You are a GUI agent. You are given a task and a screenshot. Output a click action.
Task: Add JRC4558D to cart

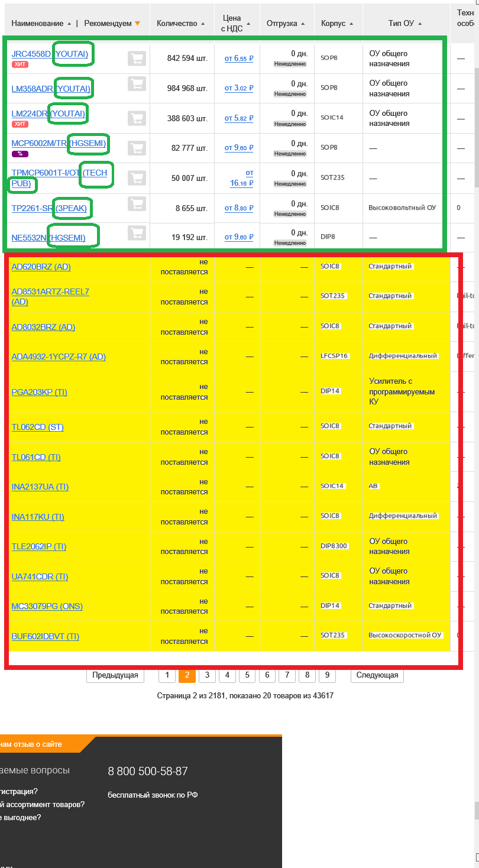click(137, 59)
